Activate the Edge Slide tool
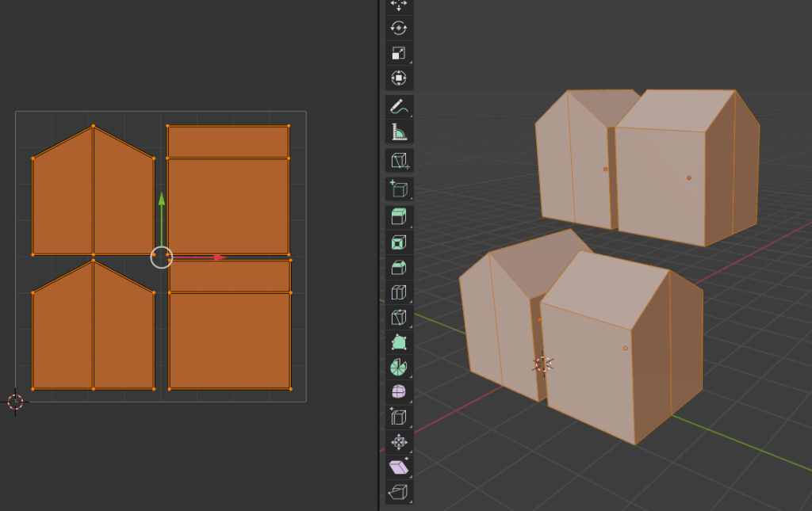This screenshot has width=812, height=511. 399,417
